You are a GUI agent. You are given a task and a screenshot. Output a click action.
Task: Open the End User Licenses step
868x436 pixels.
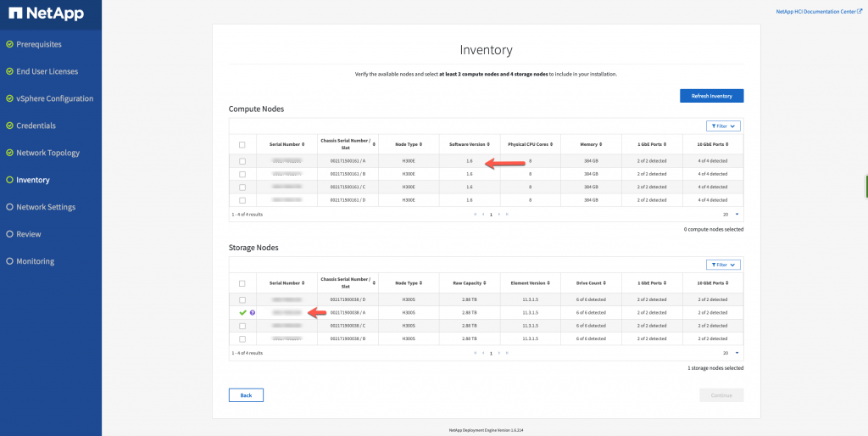pos(47,71)
